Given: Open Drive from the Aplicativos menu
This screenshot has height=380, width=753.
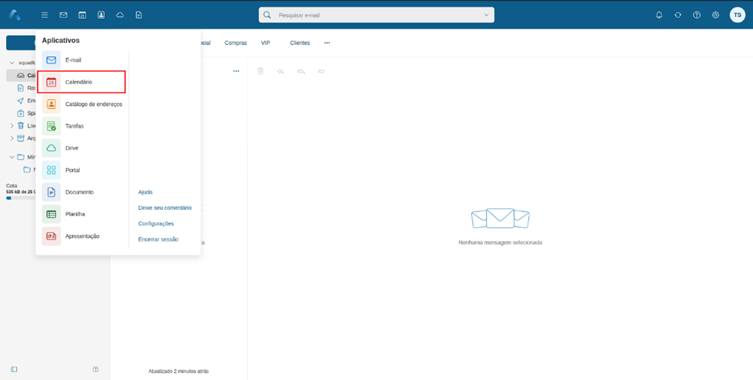Looking at the screenshot, I should (82, 148).
